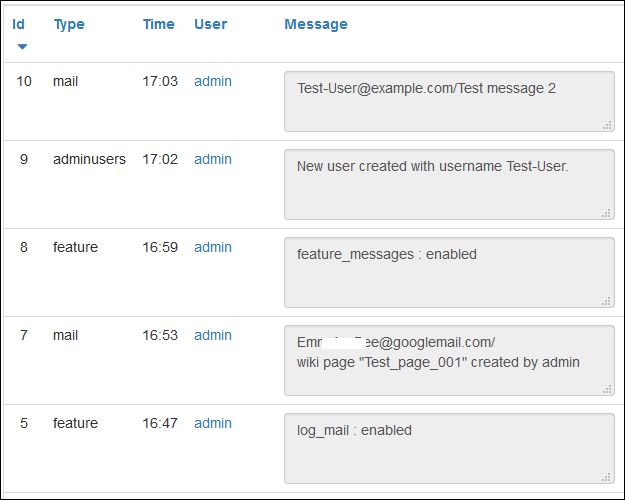Sort table by Type column header
625x500 pixels.
[x=69, y=24]
